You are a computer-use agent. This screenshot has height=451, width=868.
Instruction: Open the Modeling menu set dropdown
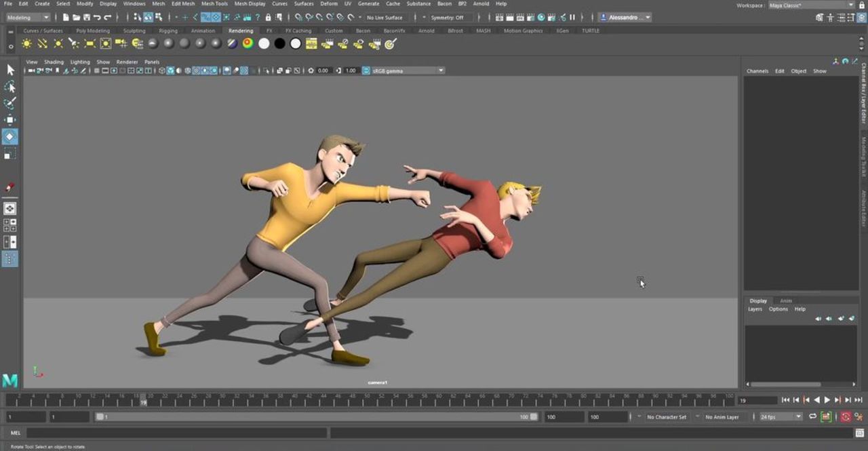pos(27,17)
